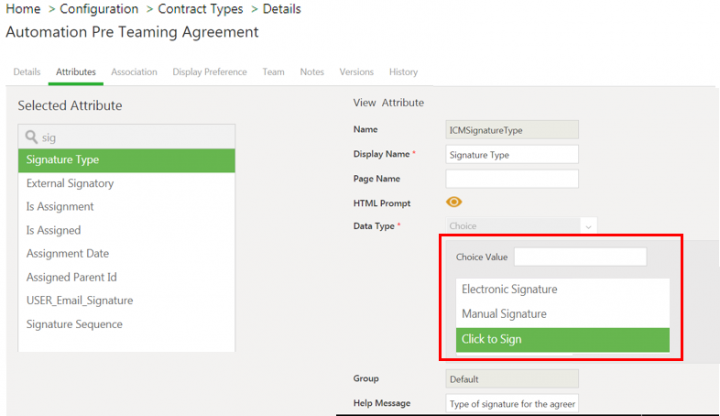The image size is (720, 416).
Task: Select Electronic Signature choice option
Action: pos(509,289)
